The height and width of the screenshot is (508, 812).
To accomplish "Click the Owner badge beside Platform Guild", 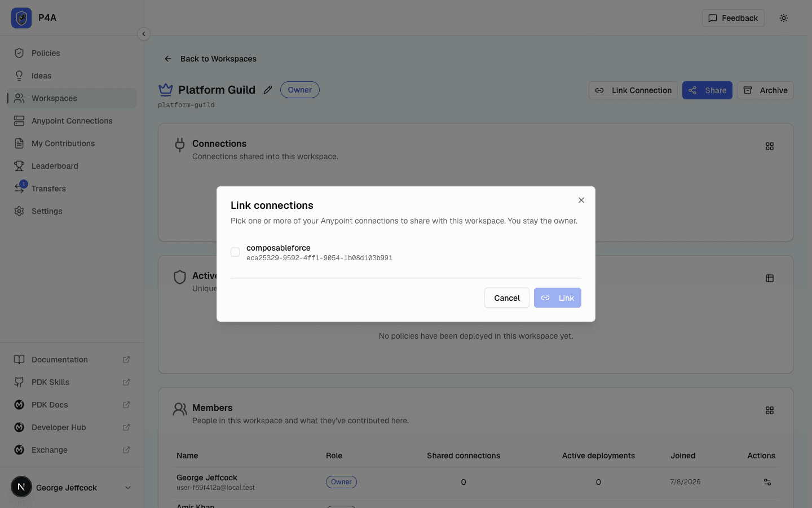I will coord(300,90).
